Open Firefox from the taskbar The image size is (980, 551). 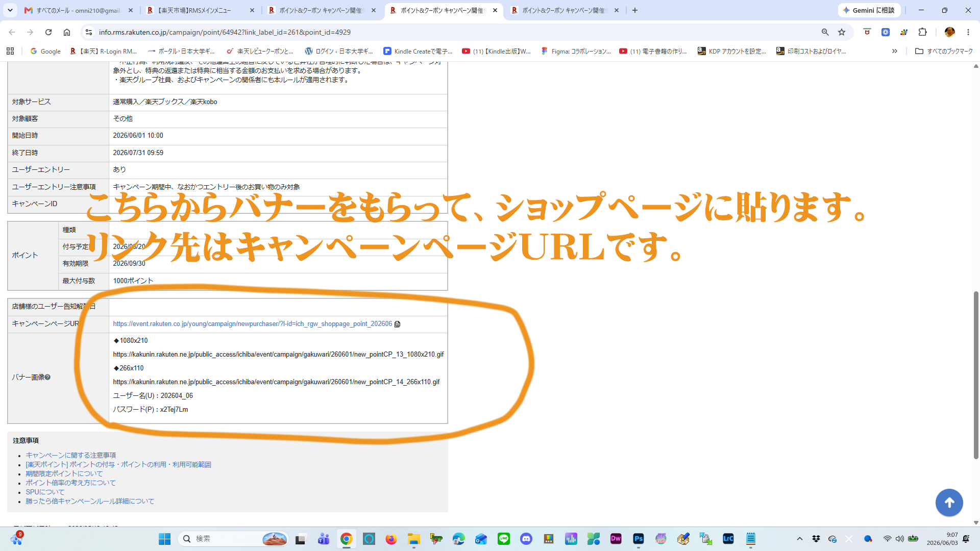391,539
